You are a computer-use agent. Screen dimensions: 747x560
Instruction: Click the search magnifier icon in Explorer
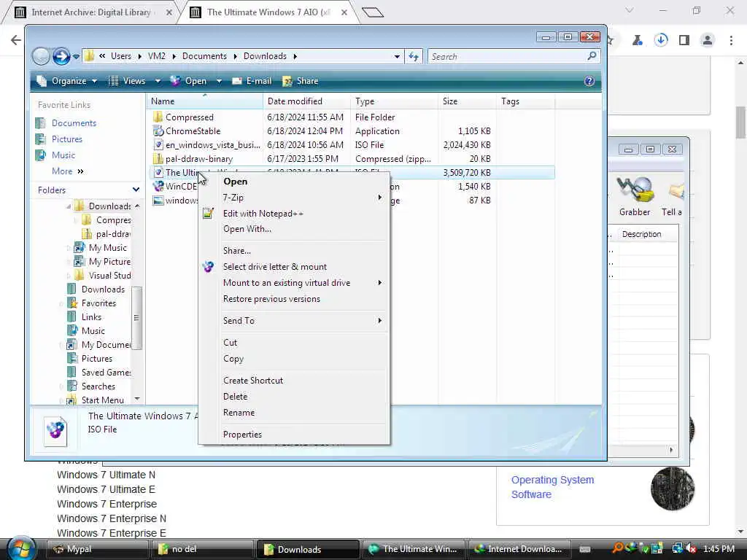coord(592,56)
